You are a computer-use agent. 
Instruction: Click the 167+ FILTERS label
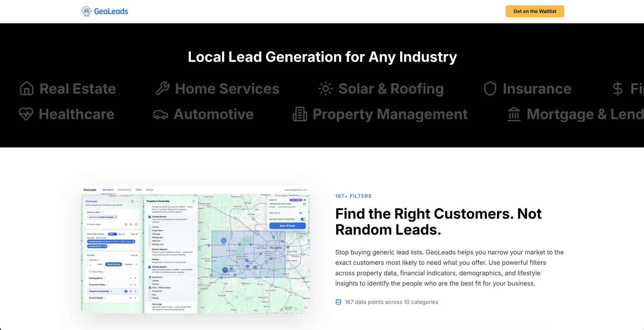click(x=353, y=196)
